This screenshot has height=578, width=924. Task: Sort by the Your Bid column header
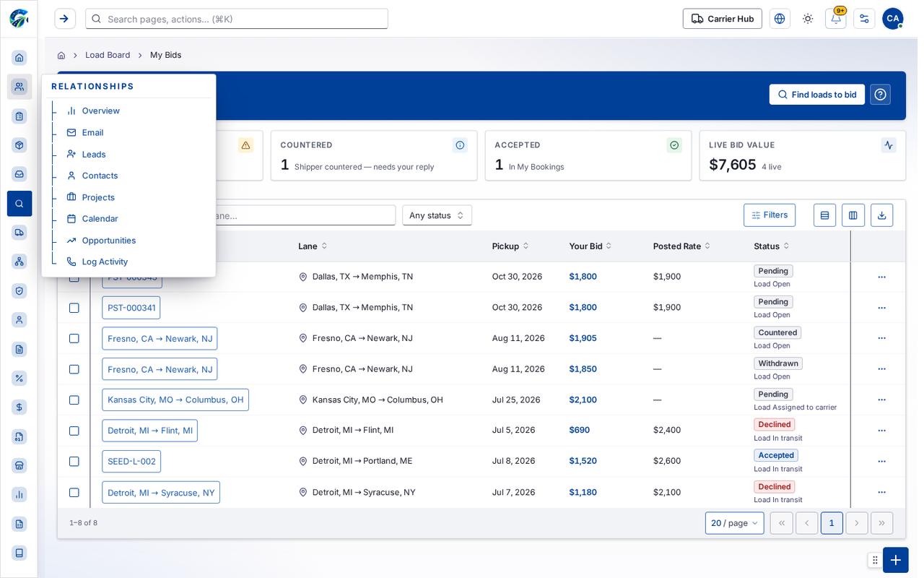pos(590,246)
